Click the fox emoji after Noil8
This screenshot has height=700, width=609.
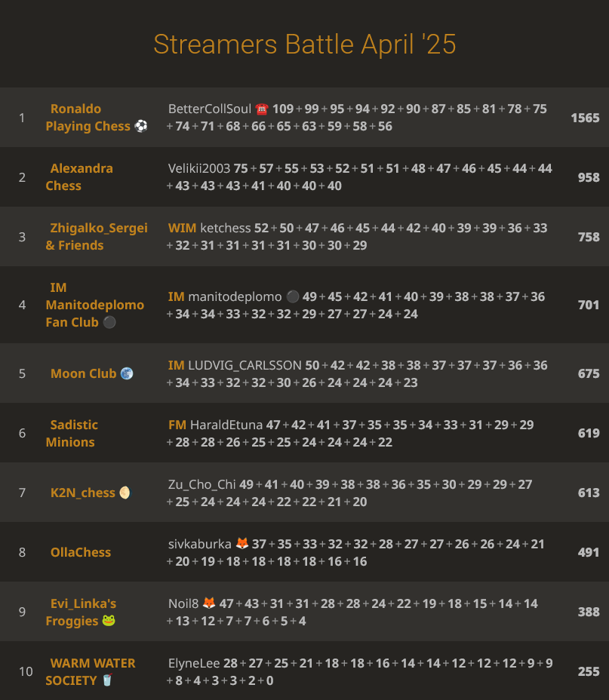coord(209,604)
